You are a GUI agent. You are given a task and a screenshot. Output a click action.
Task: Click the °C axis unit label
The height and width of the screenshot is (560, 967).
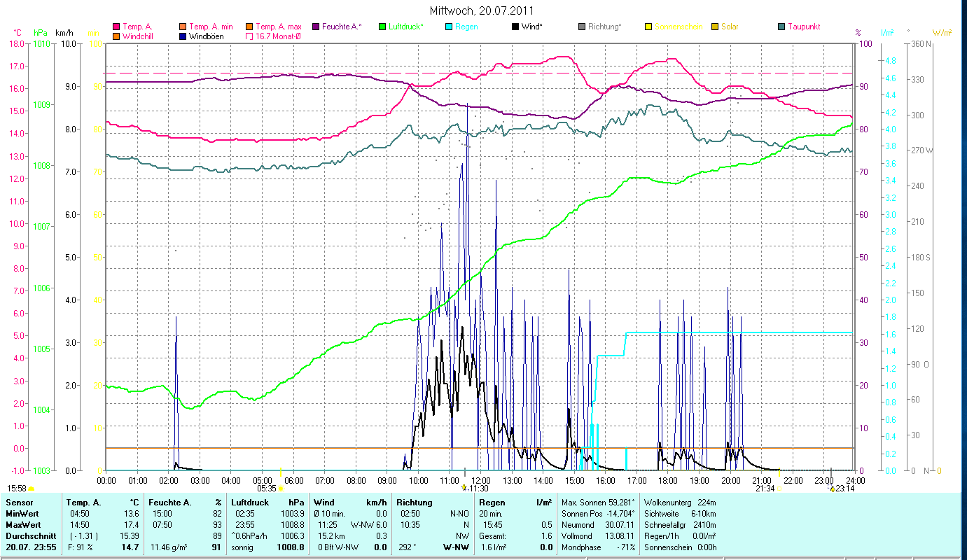tap(18, 33)
